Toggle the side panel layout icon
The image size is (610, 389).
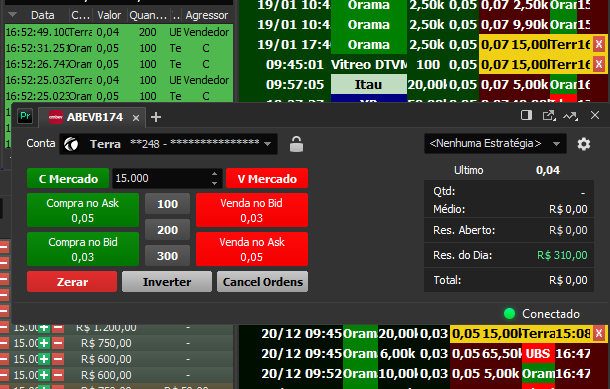[x=526, y=115]
